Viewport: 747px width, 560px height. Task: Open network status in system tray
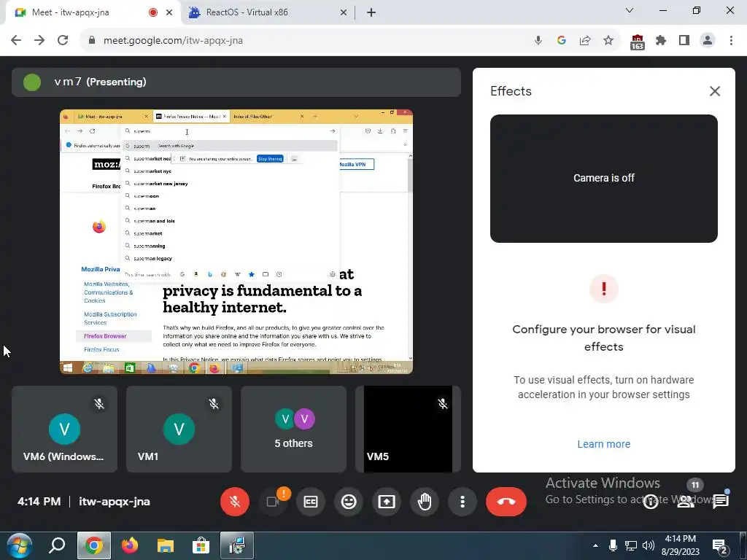[631, 545]
